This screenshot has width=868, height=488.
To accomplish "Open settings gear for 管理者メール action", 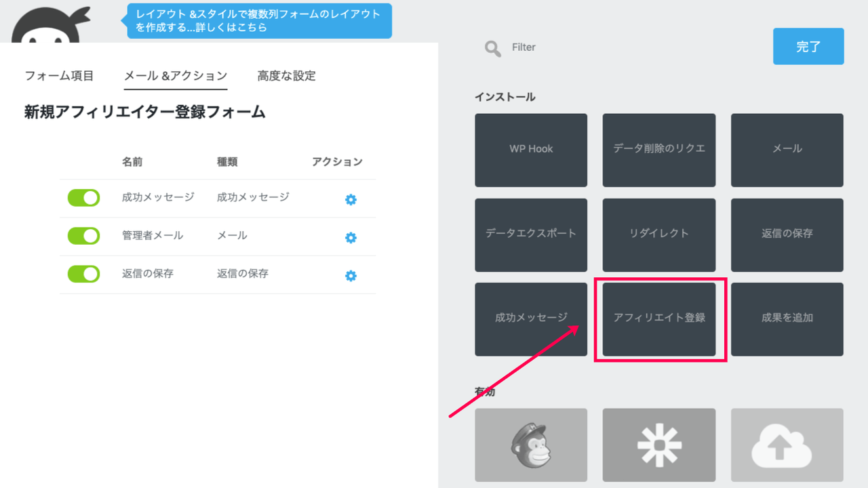I will click(x=351, y=237).
